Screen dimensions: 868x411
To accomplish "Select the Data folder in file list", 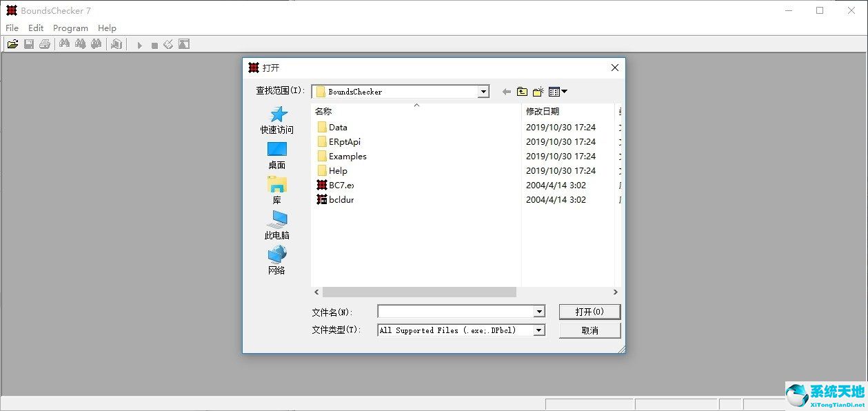I will [332, 128].
